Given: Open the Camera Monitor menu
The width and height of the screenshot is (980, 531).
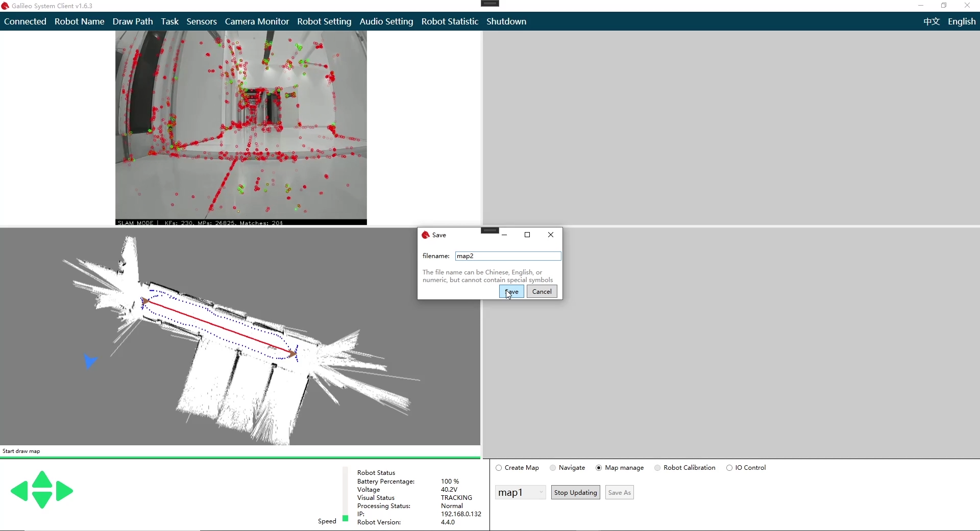Looking at the screenshot, I should (257, 21).
